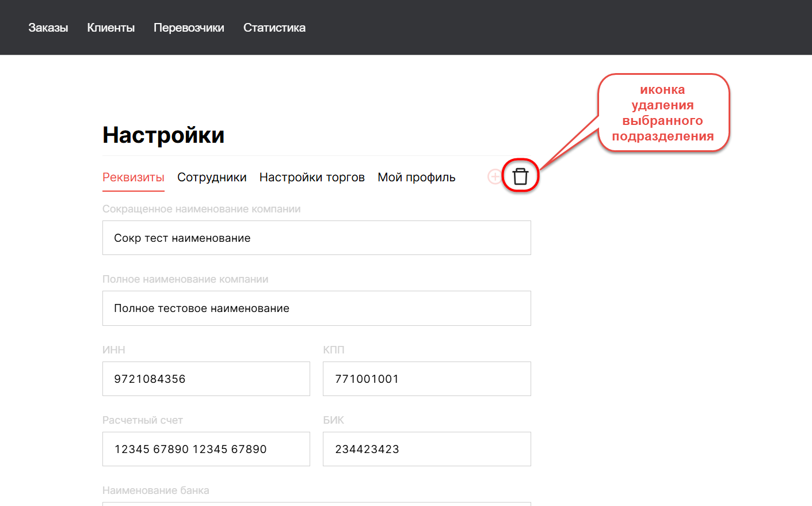Click the ИНН field with 9721084356
Image resolution: width=812 pixels, height=506 pixels.
pyautogui.click(x=206, y=379)
